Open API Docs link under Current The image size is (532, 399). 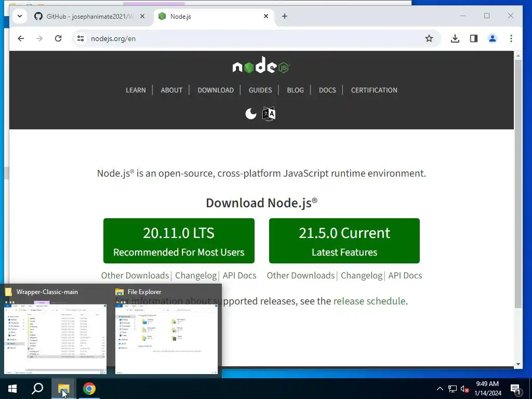tap(405, 275)
